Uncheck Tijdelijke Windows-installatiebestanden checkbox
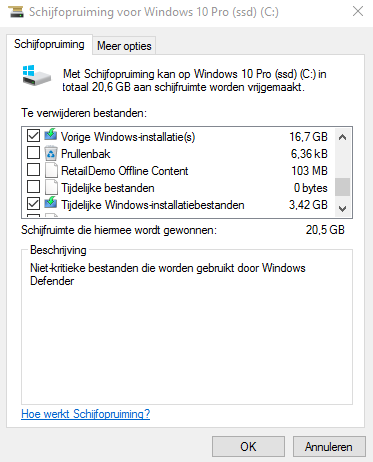 [33, 204]
